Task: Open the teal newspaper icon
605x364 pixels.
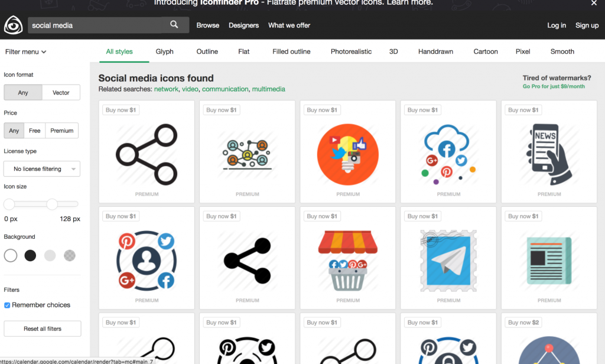Action: click(x=549, y=261)
